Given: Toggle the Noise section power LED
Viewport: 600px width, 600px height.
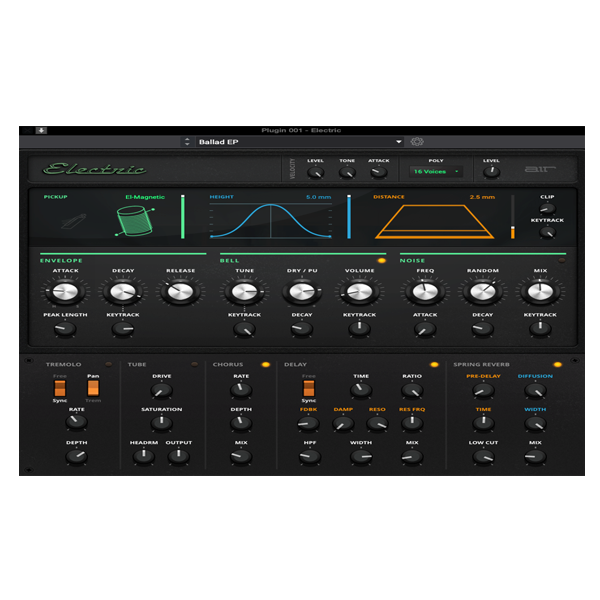Looking at the screenshot, I should pos(561,261).
